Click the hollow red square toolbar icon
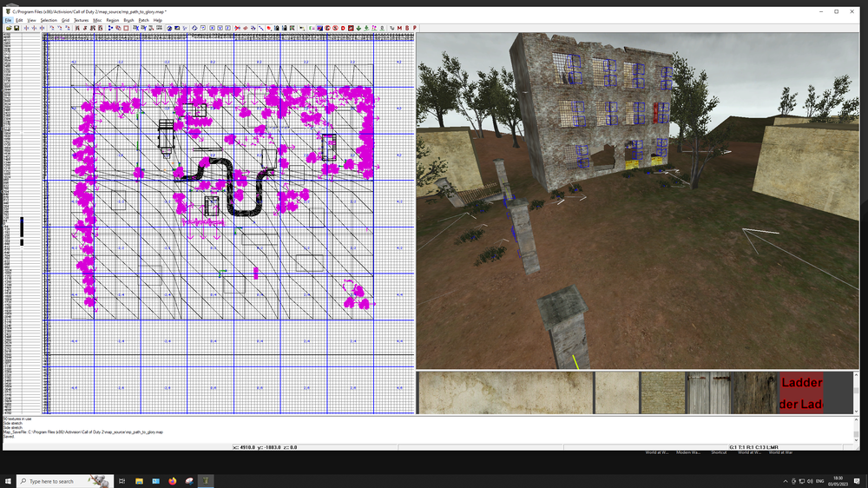The width and height of the screenshot is (868, 488). 126,28
